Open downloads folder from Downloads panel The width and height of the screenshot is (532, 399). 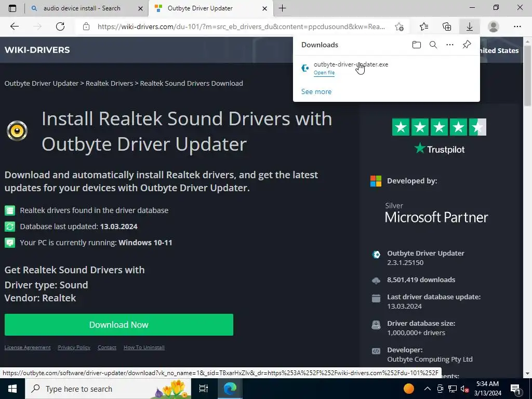point(417,45)
